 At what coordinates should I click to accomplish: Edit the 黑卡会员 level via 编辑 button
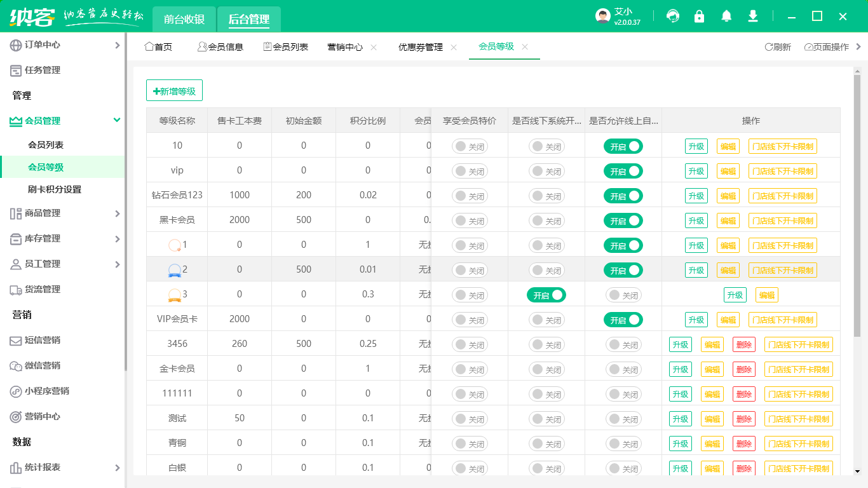tap(728, 220)
